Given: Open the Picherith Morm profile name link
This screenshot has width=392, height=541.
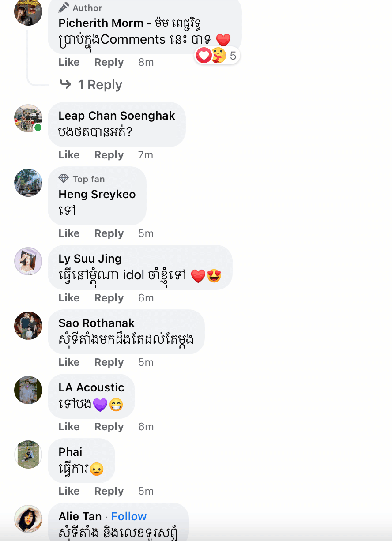Looking at the screenshot, I should pos(101,23).
